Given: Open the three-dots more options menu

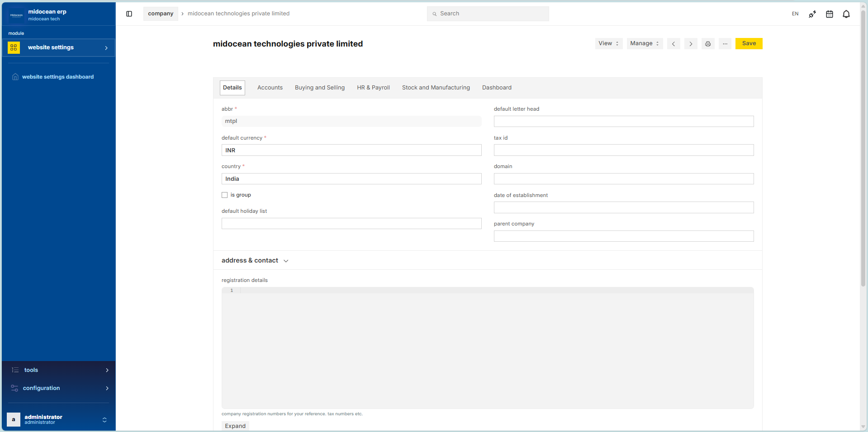Looking at the screenshot, I should [725, 44].
